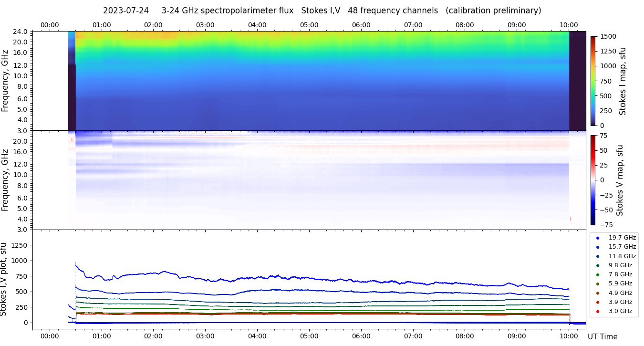The height and width of the screenshot is (346, 644).
Task: Click the plot title with date 2023-07-24
Action: click(x=322, y=10)
